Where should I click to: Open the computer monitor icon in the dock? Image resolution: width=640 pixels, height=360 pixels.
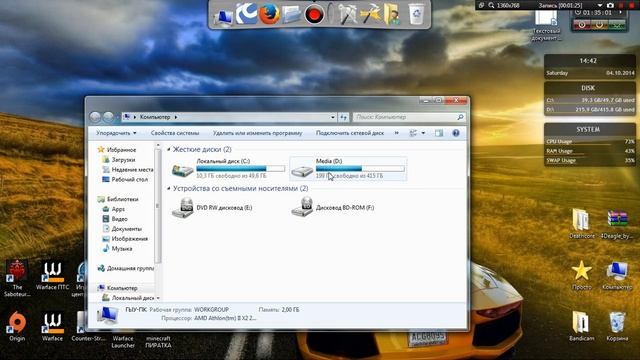click(223, 17)
